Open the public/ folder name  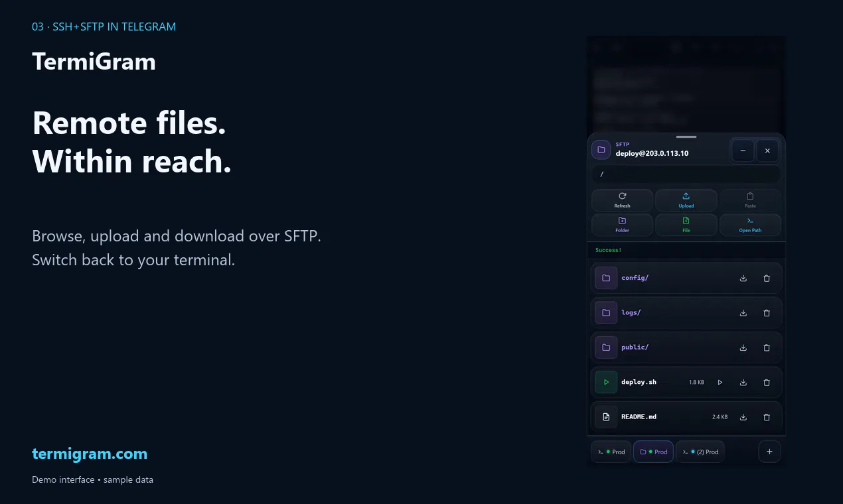pyautogui.click(x=635, y=347)
